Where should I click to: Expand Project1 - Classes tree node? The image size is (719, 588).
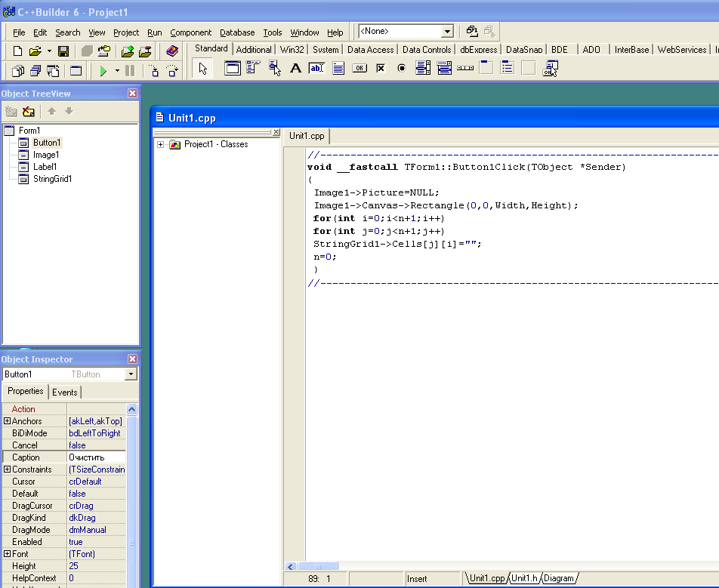[x=160, y=144]
